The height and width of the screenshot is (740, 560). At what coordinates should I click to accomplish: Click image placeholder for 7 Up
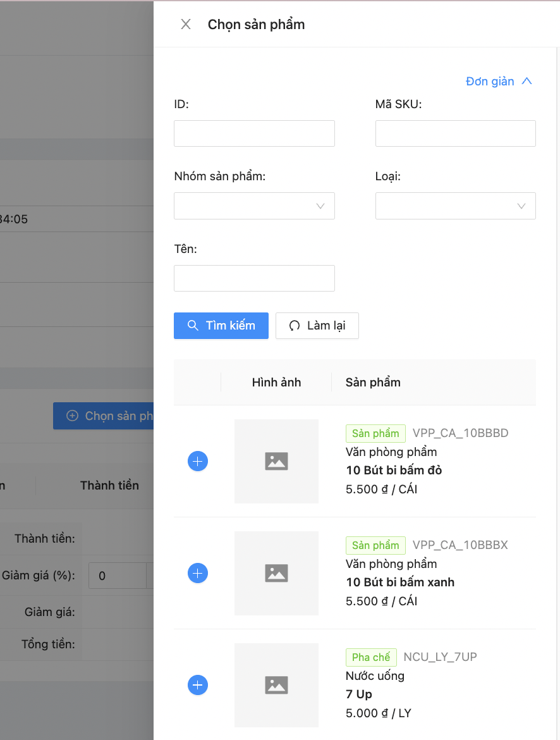pos(276,685)
